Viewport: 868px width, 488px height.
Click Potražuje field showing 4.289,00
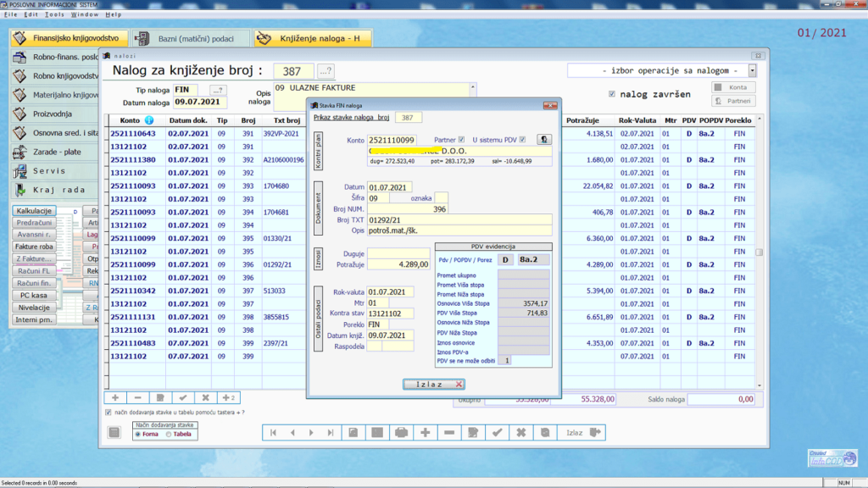point(398,264)
